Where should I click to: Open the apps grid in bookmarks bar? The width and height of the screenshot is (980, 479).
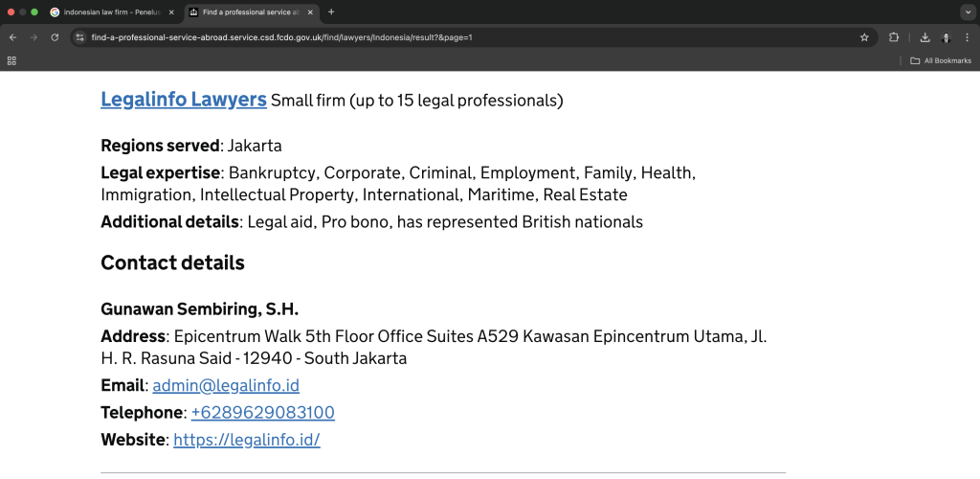(x=11, y=60)
